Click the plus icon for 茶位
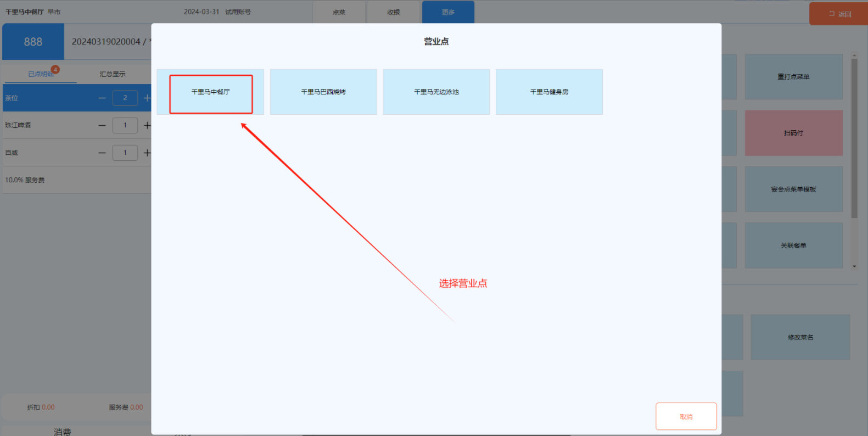 tap(147, 98)
